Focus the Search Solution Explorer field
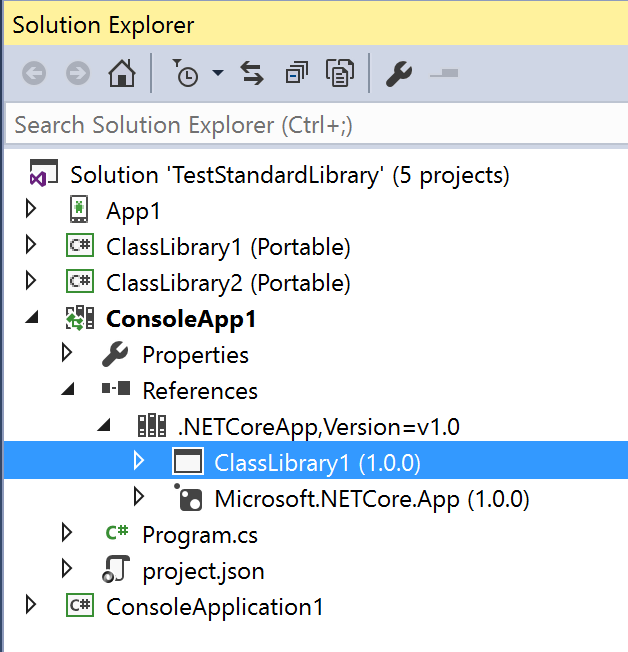This screenshot has height=652, width=628. tap(316, 125)
